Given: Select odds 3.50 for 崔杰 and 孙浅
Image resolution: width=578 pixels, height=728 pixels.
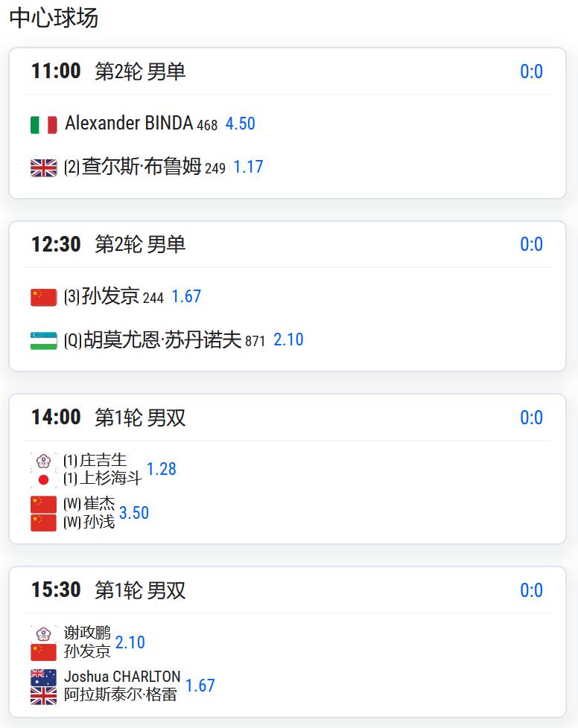Looking at the screenshot, I should (134, 513).
